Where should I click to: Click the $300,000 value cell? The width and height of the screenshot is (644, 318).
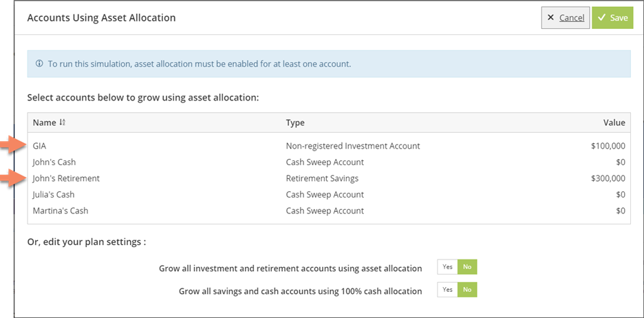click(608, 178)
